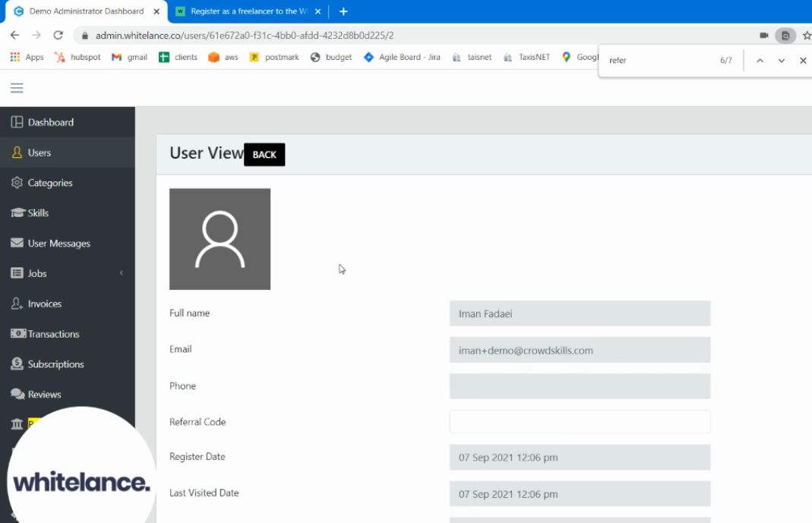This screenshot has width=812, height=523.
Task: Reload the current page
Action: pos(58,35)
